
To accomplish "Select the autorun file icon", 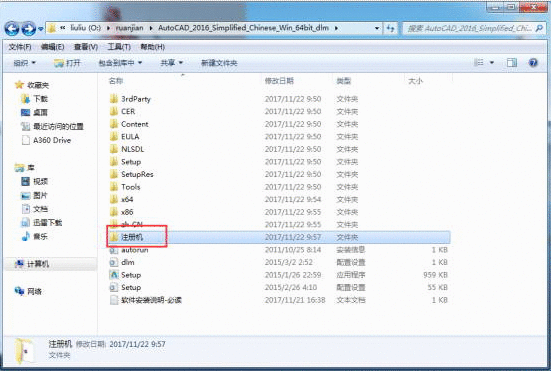I will point(114,250).
